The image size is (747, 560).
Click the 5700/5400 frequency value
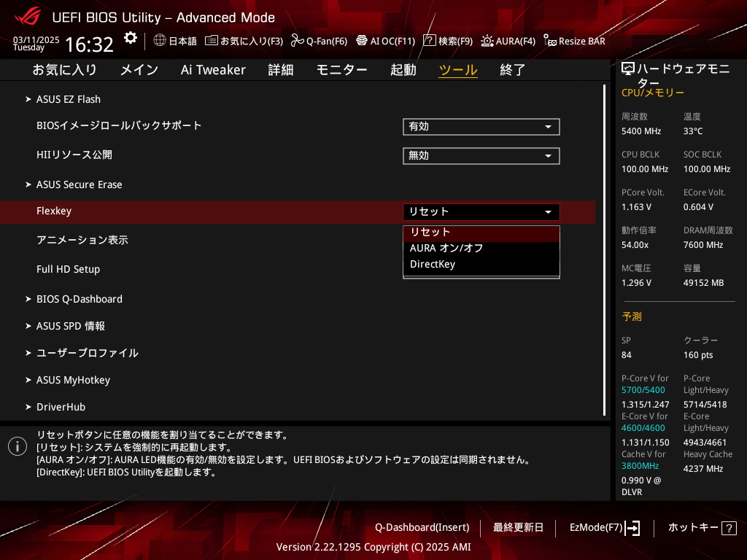coord(643,390)
